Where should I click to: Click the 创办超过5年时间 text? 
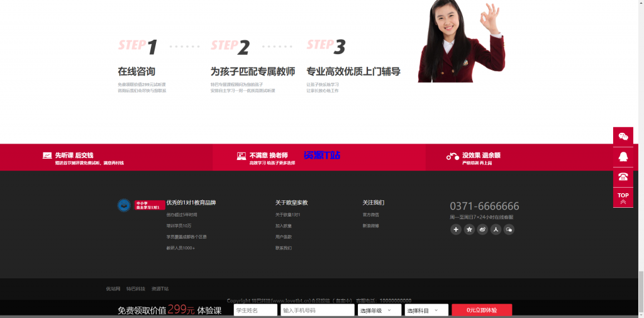(182, 215)
